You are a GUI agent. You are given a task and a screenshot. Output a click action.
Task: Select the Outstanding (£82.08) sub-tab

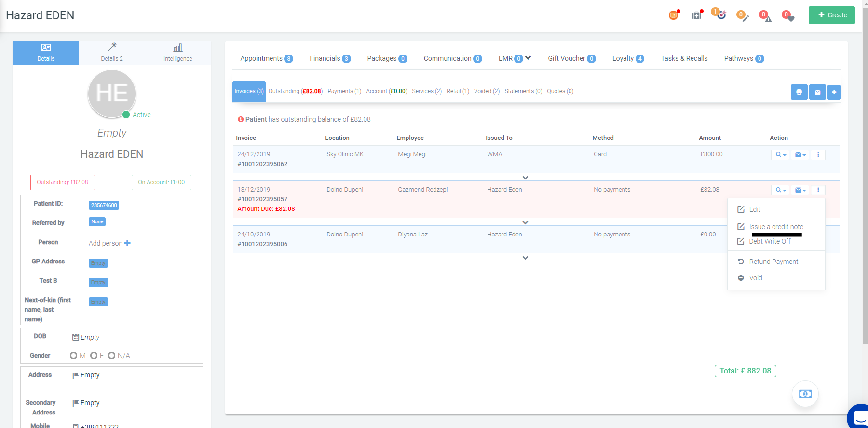[295, 91]
